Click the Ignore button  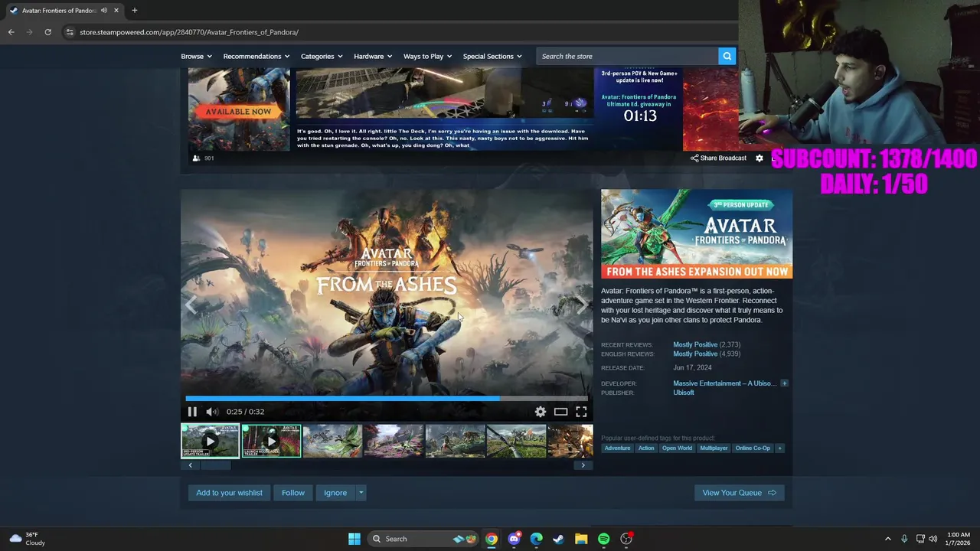pyautogui.click(x=335, y=493)
